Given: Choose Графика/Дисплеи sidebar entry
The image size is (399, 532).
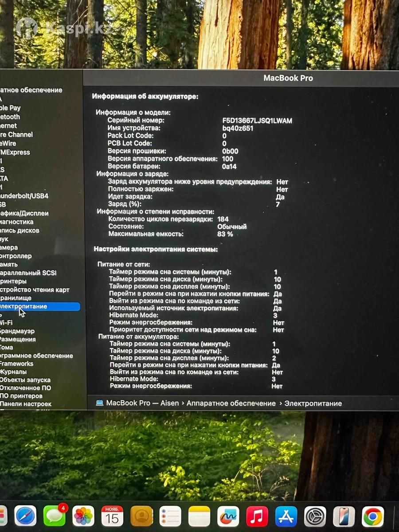Looking at the screenshot, I should [24, 213].
